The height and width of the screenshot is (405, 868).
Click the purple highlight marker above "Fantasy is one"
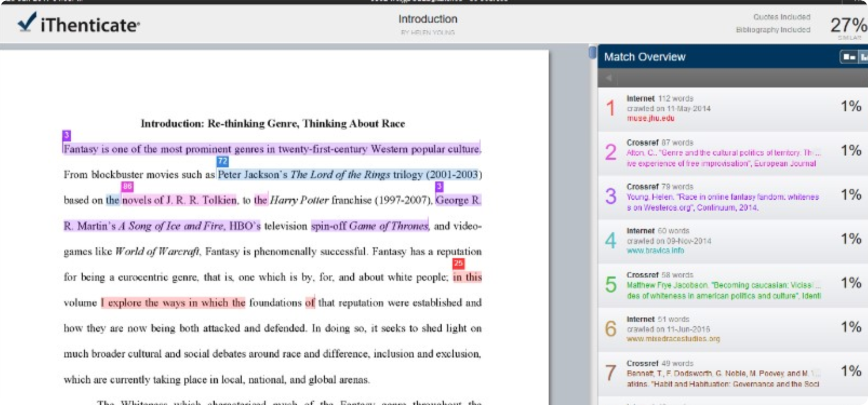[66, 135]
